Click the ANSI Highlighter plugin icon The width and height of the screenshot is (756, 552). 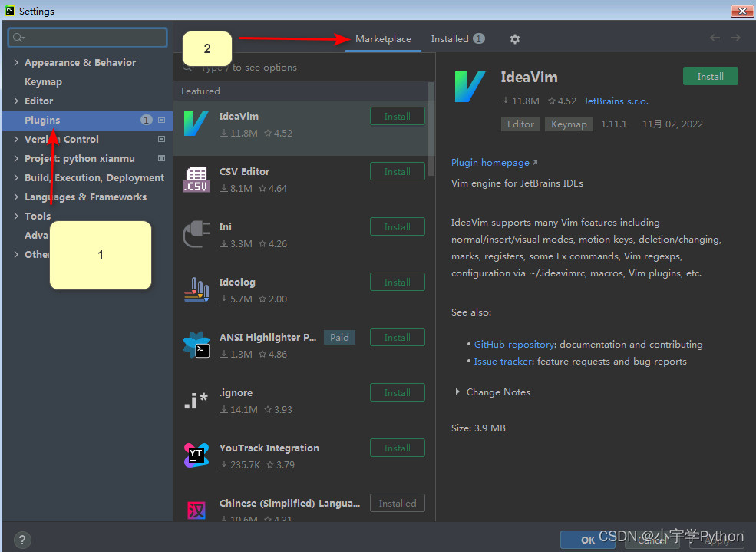pos(196,345)
